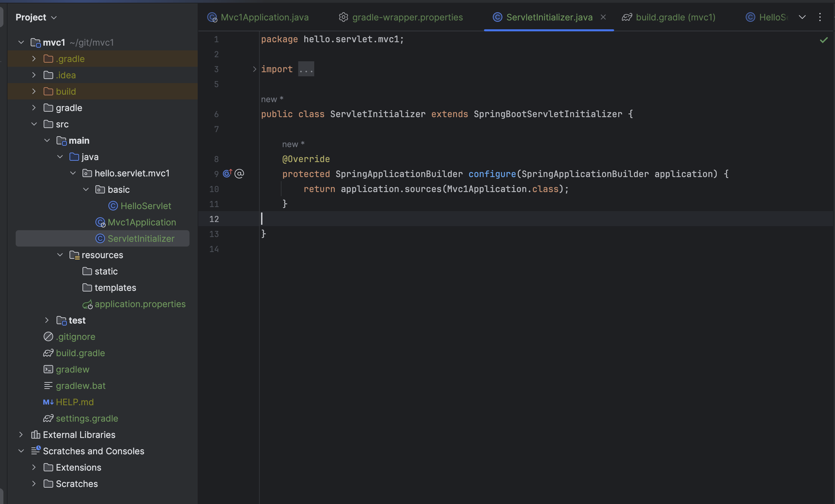Expand External Libraries node
The width and height of the screenshot is (835, 504).
21,435
